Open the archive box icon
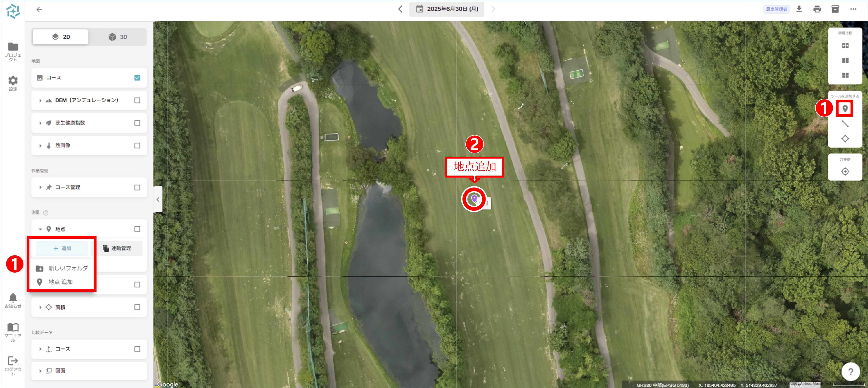This screenshot has height=388, width=868. tap(835, 9)
